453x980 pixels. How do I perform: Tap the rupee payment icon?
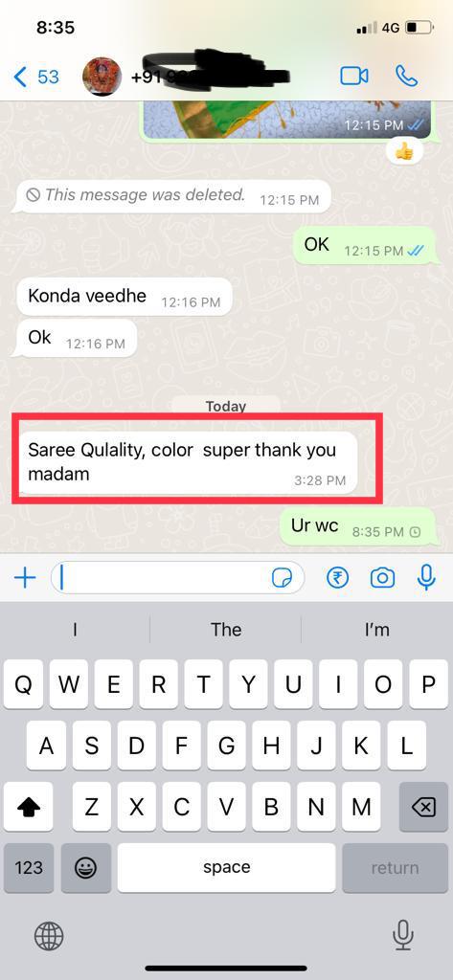[x=338, y=578]
